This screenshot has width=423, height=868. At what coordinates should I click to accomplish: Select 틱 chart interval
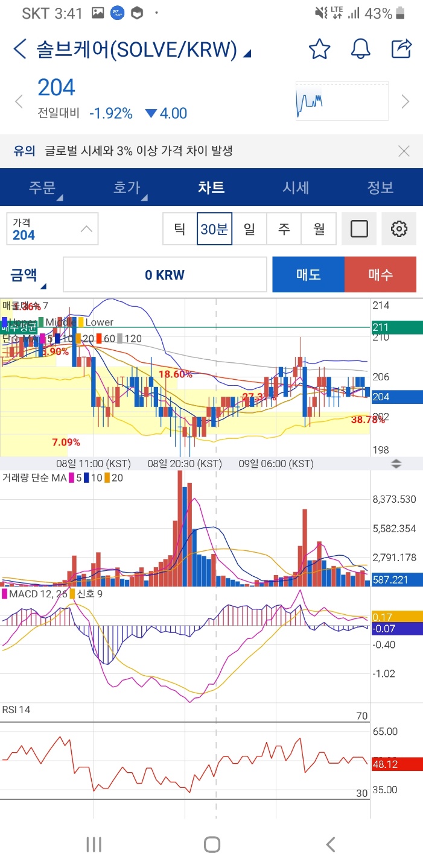click(180, 229)
